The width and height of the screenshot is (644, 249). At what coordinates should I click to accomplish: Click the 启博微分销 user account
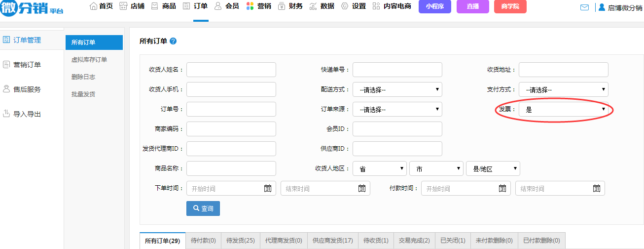tap(620, 7)
